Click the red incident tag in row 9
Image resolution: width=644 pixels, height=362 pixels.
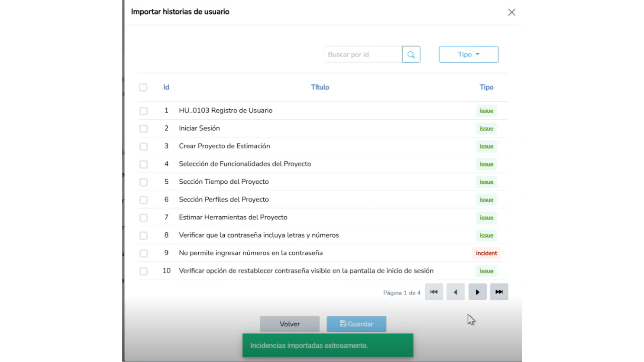coord(486,253)
